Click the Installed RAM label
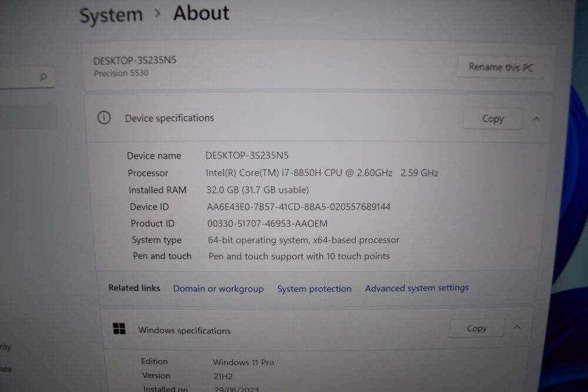 pos(158,190)
